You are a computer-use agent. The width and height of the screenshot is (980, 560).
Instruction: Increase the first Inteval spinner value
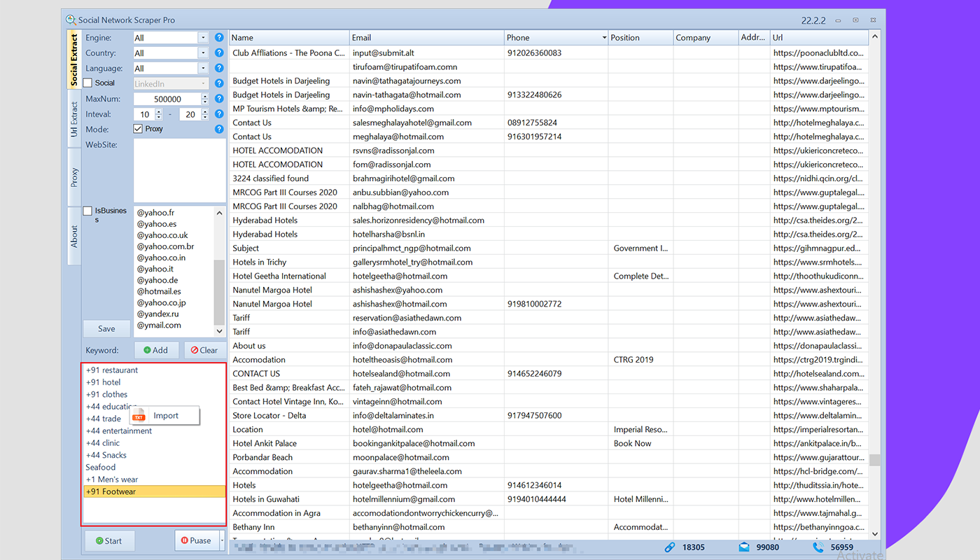click(x=159, y=111)
